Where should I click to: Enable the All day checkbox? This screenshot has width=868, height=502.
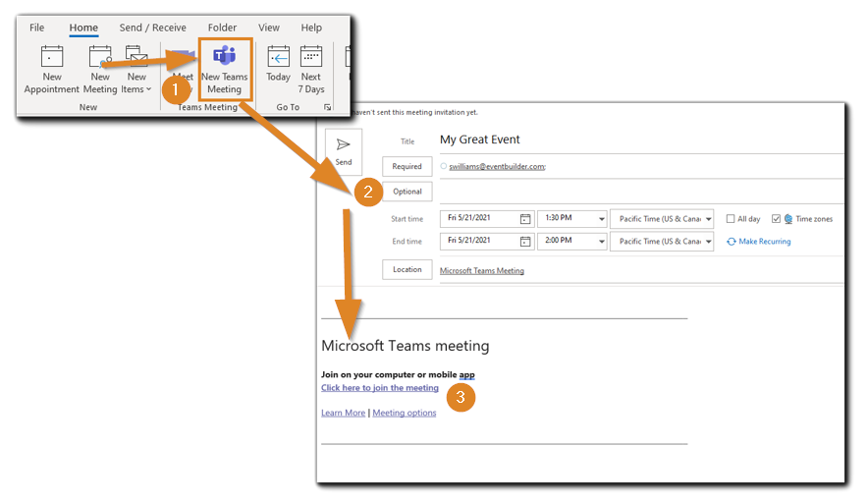click(731, 219)
